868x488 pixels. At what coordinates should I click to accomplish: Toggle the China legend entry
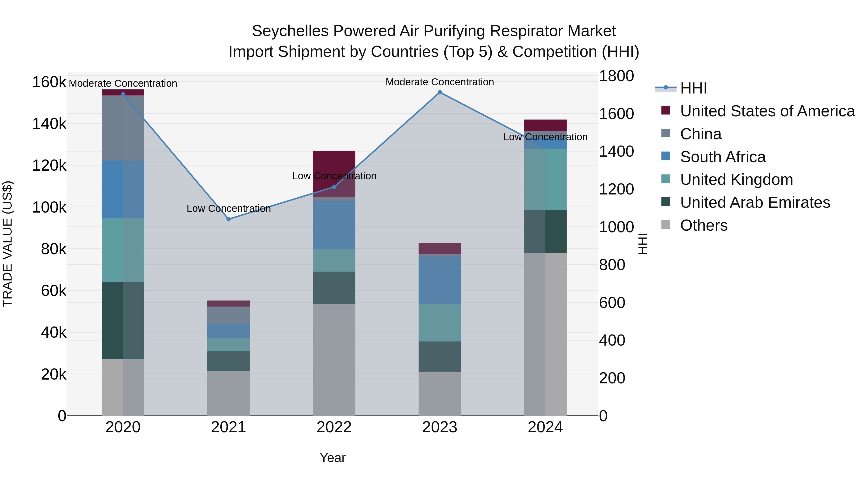[691, 134]
